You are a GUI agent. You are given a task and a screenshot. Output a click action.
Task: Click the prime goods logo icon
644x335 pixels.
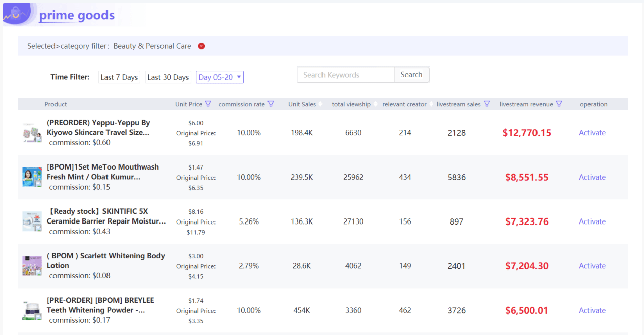(18, 14)
